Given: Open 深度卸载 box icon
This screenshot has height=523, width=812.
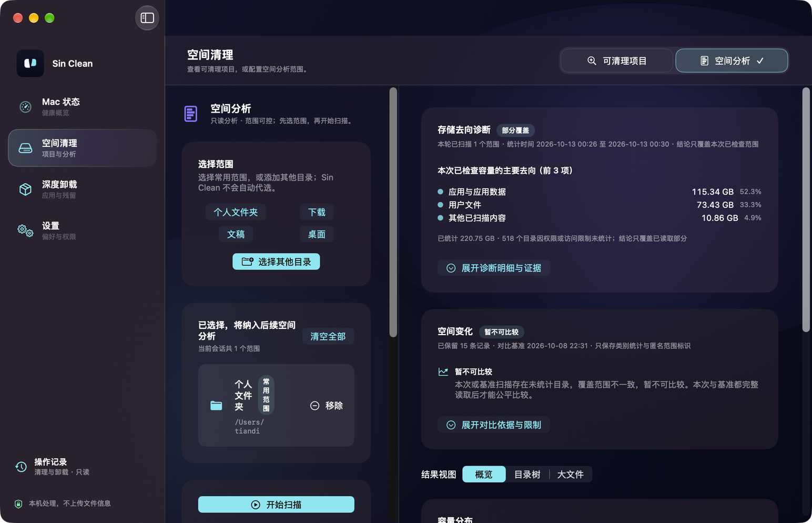Looking at the screenshot, I should point(25,189).
